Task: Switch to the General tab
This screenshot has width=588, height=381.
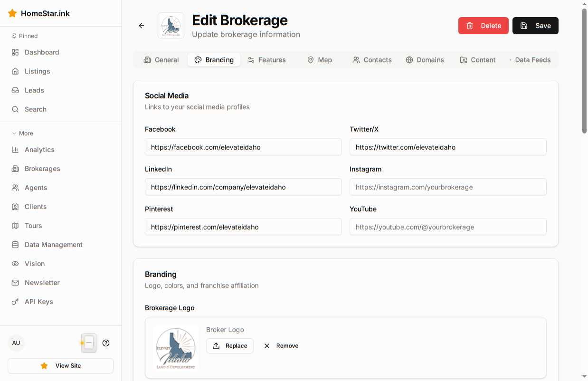Action: (x=161, y=60)
